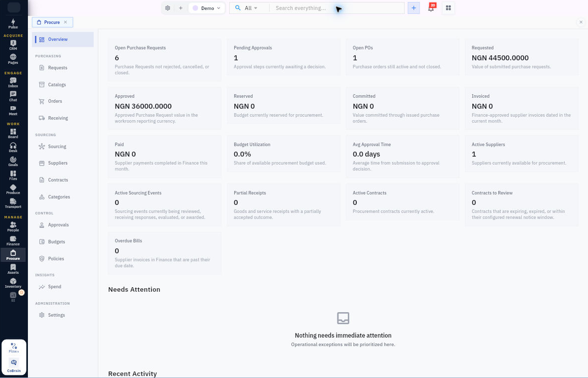Image resolution: width=588 pixels, height=378 pixels.
Task: Open the Inventory module icon
Action: (13, 283)
